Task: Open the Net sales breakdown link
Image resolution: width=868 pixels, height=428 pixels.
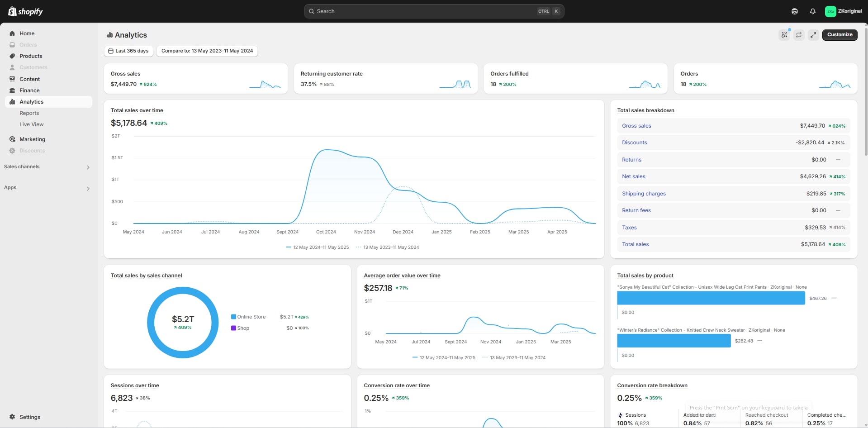Action: click(633, 176)
